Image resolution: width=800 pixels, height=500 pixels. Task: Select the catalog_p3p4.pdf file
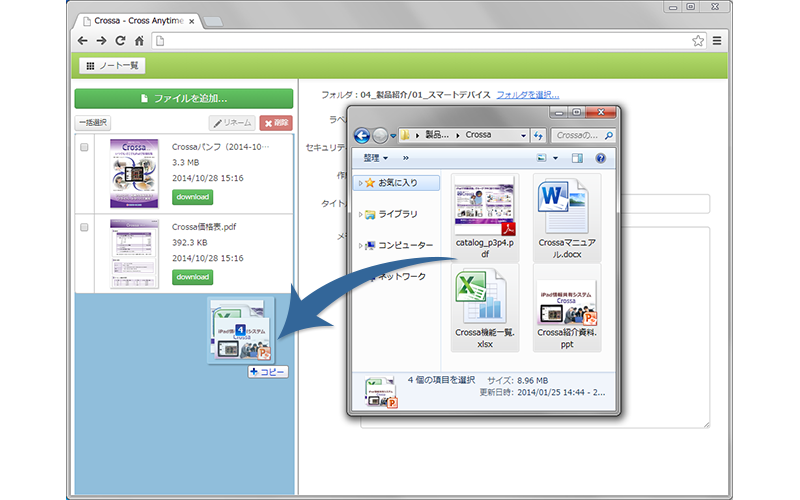[x=485, y=218]
